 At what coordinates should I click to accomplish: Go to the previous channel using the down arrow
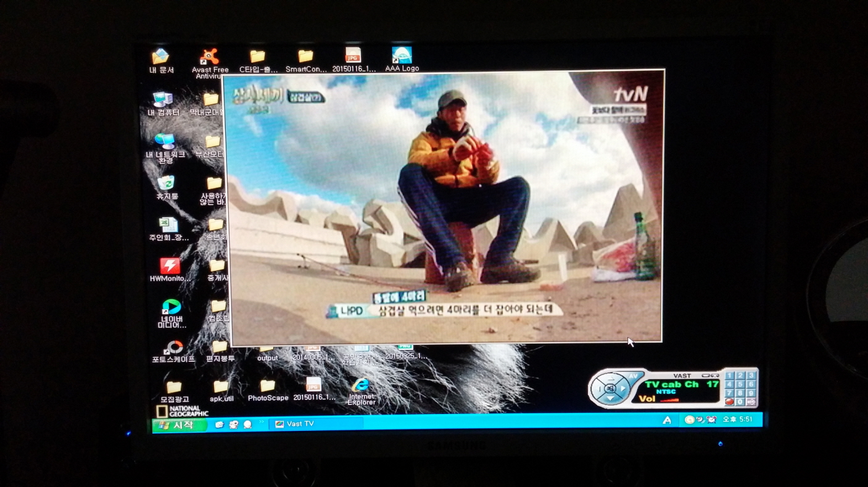(x=610, y=398)
